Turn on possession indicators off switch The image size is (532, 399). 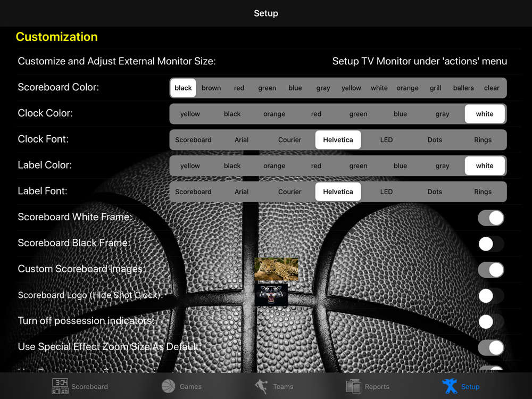pos(491,322)
